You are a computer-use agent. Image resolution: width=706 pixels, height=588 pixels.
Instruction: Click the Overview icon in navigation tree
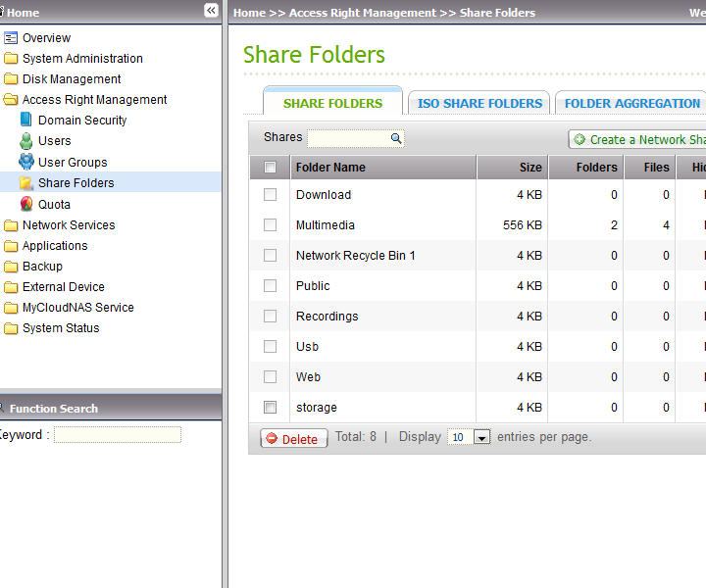(11, 38)
